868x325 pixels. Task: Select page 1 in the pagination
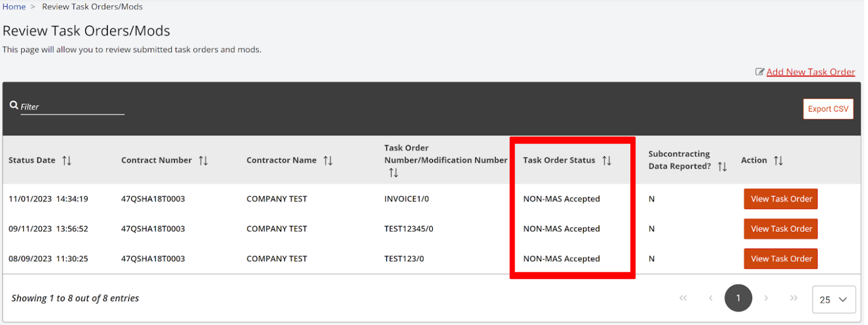[x=738, y=298]
